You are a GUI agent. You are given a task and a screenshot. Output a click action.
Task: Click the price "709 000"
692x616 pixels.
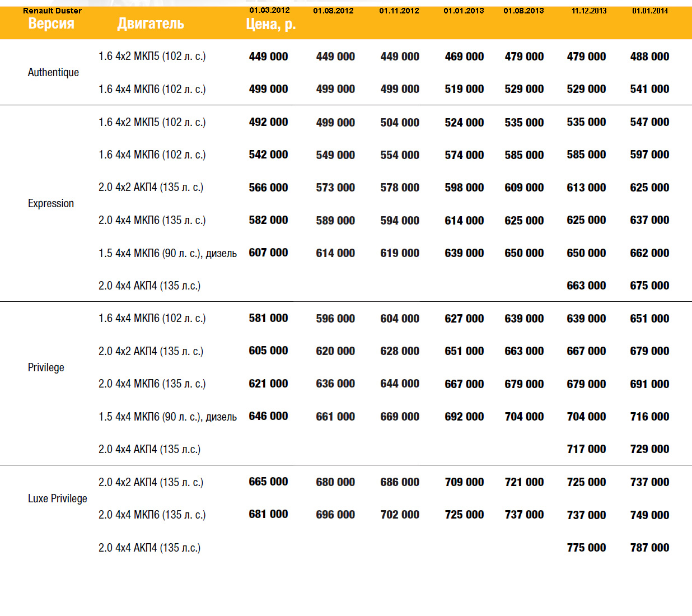click(x=464, y=482)
